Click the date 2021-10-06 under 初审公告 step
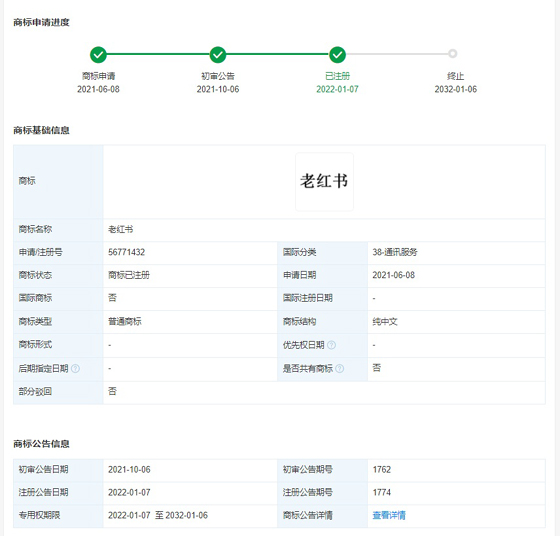The image size is (560, 536). coord(218,89)
